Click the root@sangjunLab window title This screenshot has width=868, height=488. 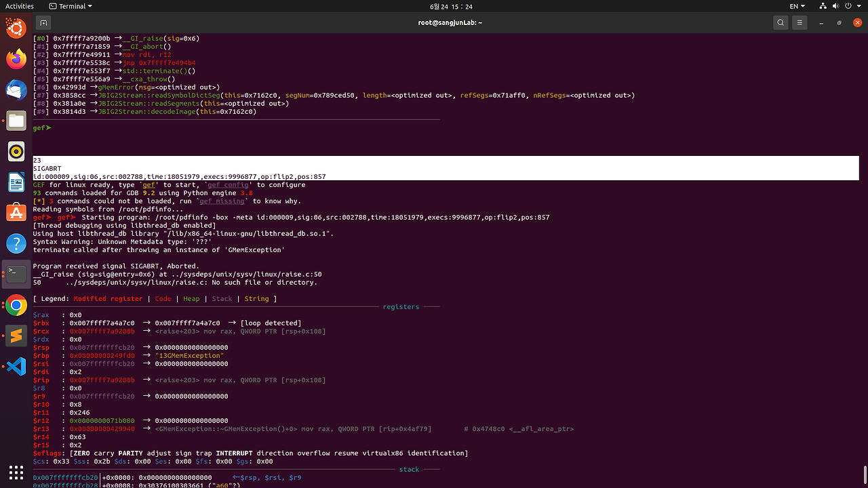[x=450, y=22]
